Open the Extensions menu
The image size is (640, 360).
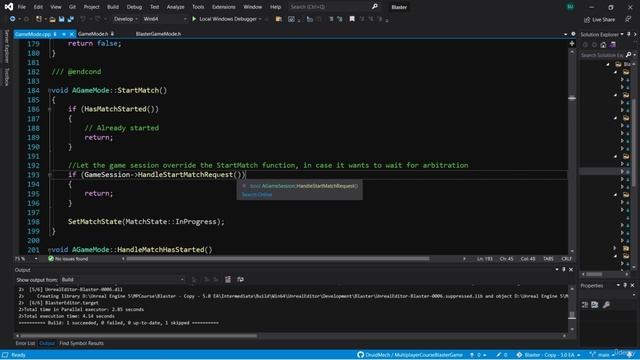[x=224, y=7]
